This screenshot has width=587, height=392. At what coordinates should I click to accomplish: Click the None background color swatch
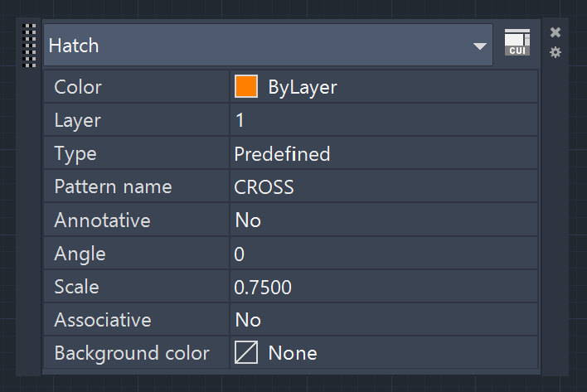[246, 352]
